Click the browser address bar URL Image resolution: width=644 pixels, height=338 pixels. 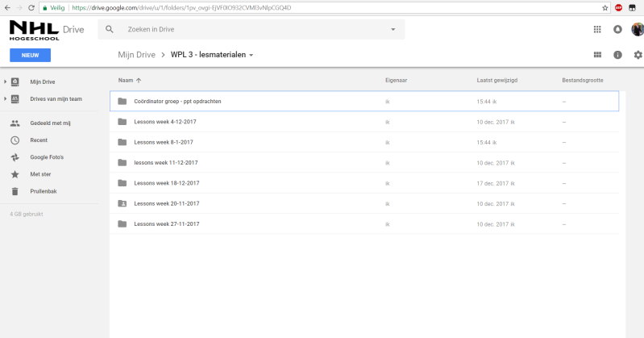click(x=181, y=8)
